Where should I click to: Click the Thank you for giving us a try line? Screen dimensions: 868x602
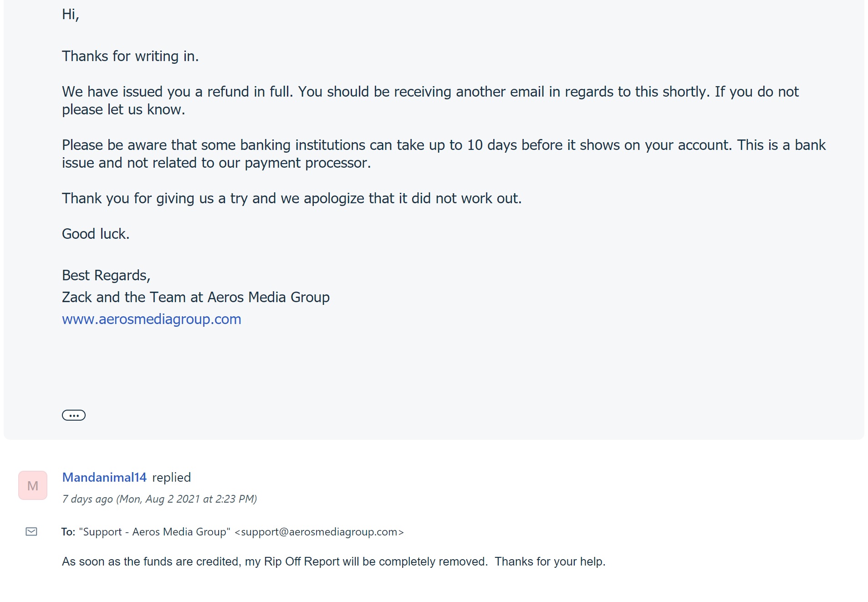(292, 198)
